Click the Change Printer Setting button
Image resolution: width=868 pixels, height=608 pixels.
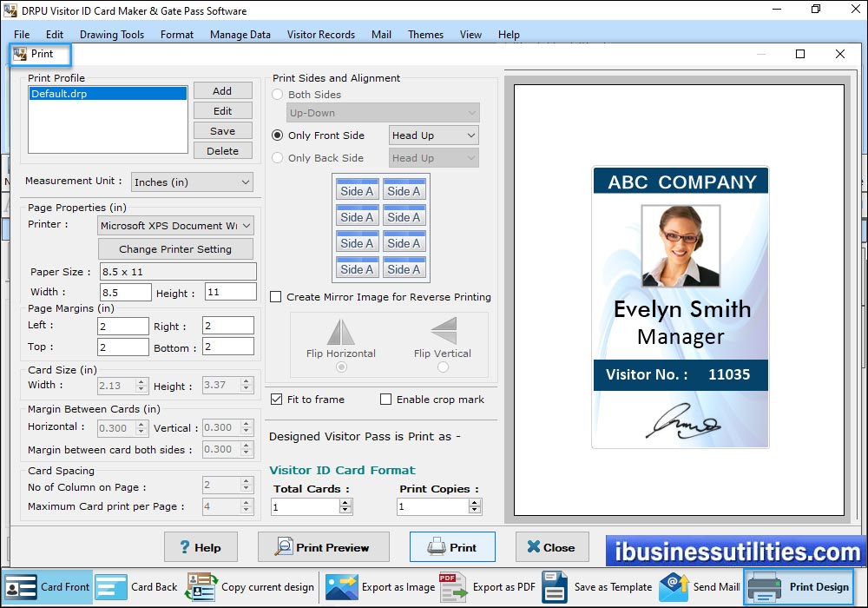click(x=175, y=249)
